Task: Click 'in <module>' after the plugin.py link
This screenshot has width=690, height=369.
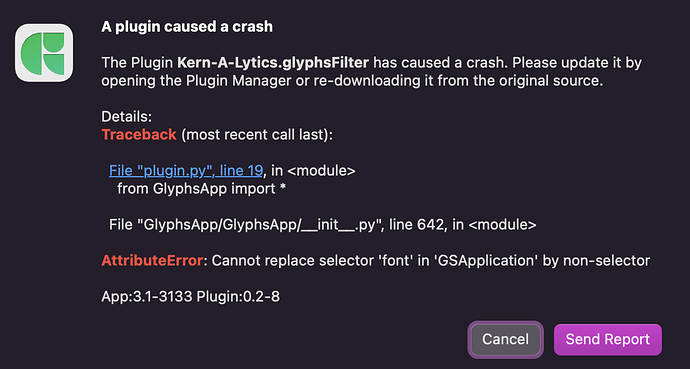Action: (313, 170)
